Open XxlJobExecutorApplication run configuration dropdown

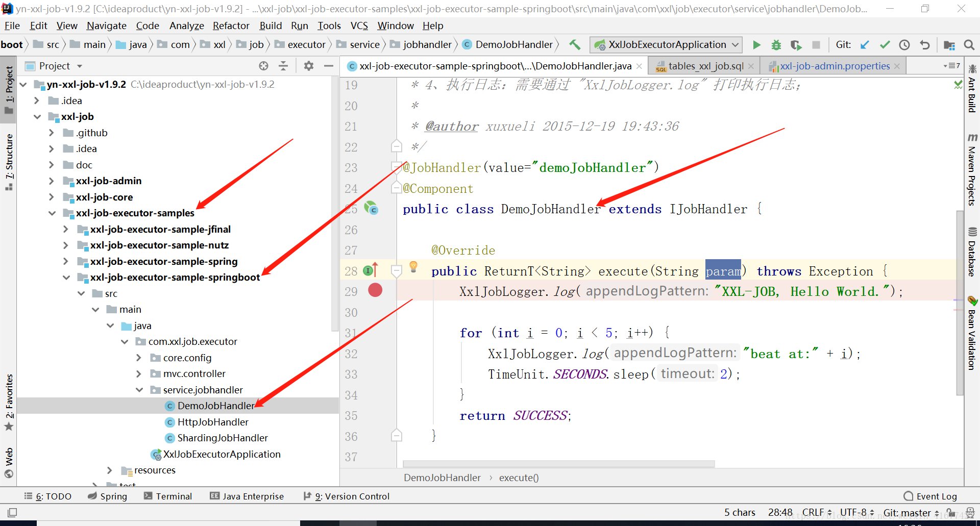coord(666,45)
